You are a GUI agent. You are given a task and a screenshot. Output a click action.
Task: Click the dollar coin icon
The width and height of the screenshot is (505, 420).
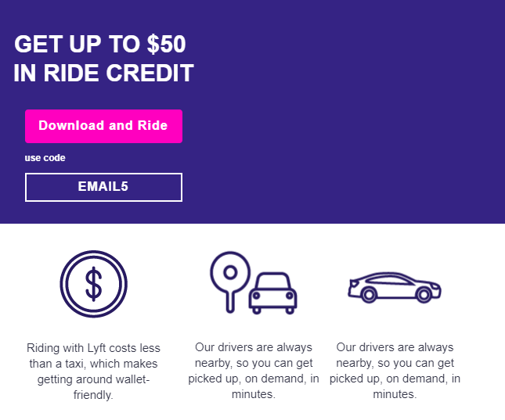point(93,284)
